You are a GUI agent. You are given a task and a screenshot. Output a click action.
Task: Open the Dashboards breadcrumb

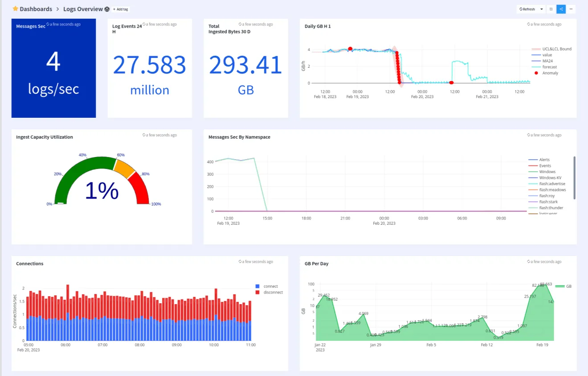click(36, 9)
